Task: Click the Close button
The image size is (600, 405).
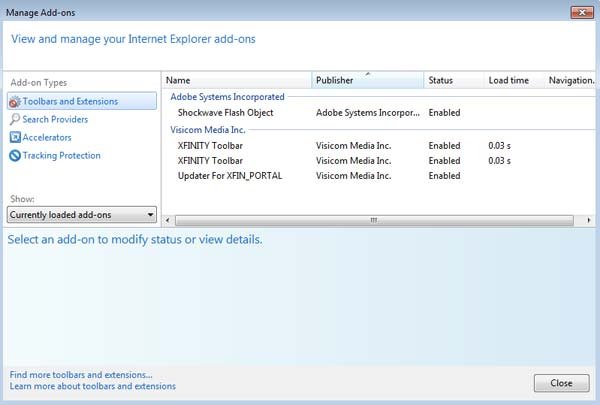Action: pyautogui.click(x=561, y=383)
